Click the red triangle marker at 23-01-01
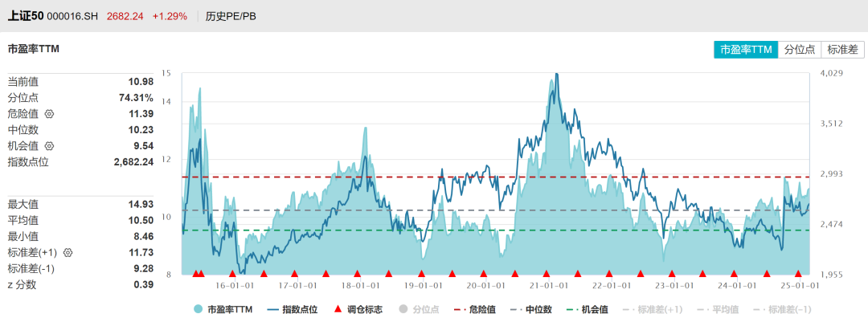This screenshot has height=330, width=868. (x=672, y=274)
